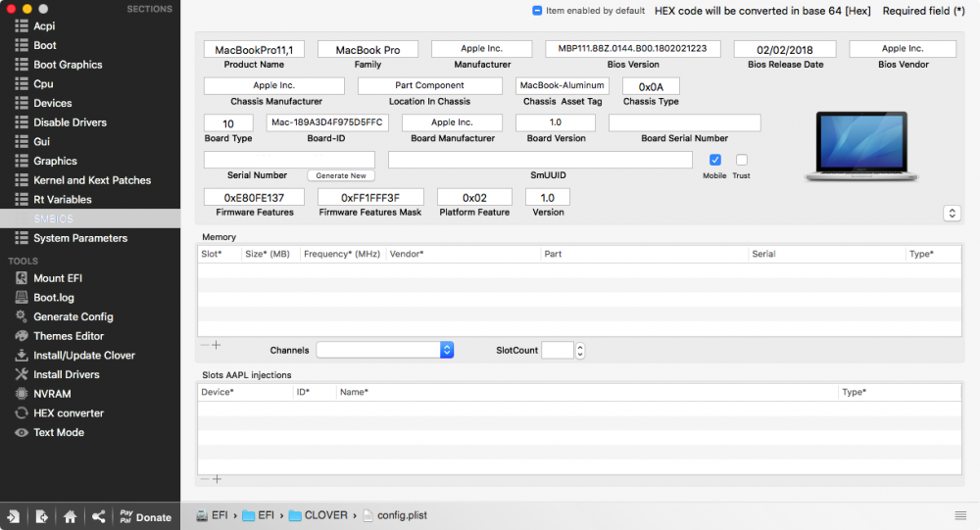This screenshot has height=530, width=980.
Task: Open the Disable Drivers section
Action: pos(70,122)
